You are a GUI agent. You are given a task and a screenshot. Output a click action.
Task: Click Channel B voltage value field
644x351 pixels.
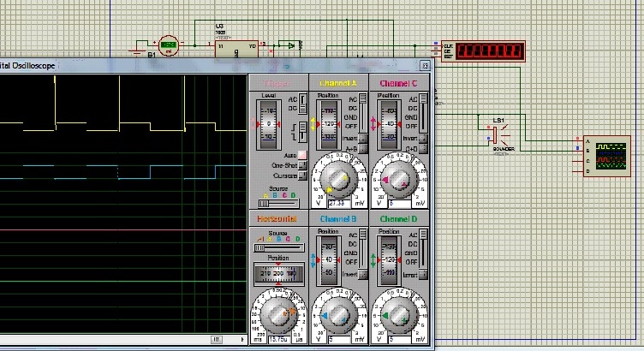tap(339, 340)
